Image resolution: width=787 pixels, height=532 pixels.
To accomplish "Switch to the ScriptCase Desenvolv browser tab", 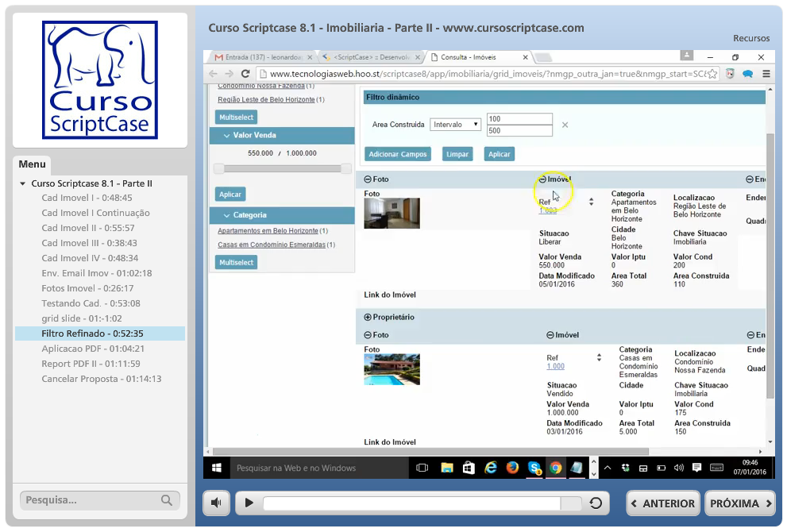I will 372,57.
